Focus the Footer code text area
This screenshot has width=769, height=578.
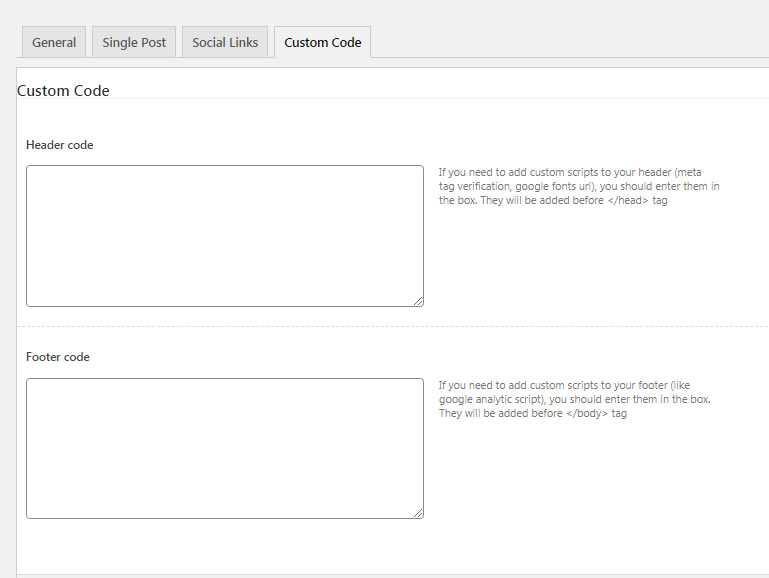click(225, 448)
